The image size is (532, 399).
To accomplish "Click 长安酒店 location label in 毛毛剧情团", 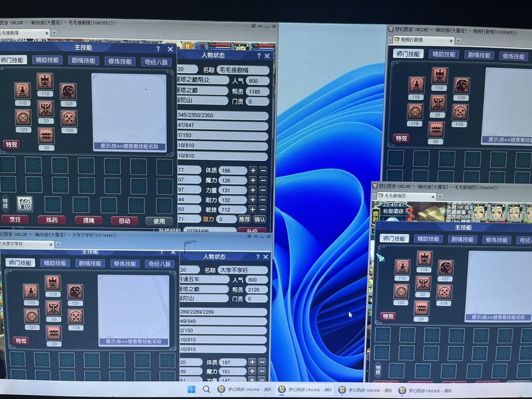I will 394,211.
